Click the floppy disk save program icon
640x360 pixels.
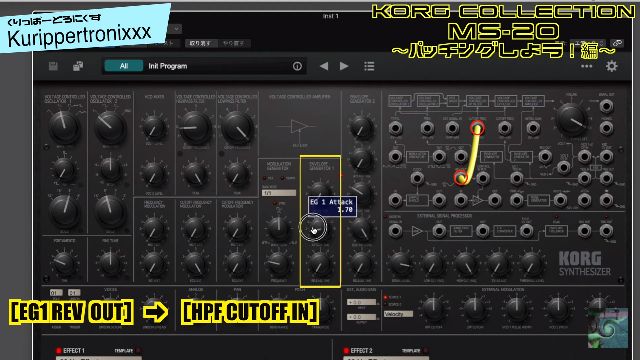point(53,66)
